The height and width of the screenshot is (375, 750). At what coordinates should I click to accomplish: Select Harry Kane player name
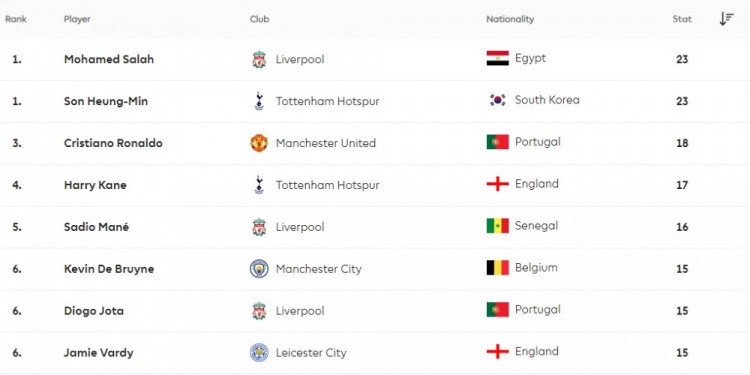click(x=95, y=185)
